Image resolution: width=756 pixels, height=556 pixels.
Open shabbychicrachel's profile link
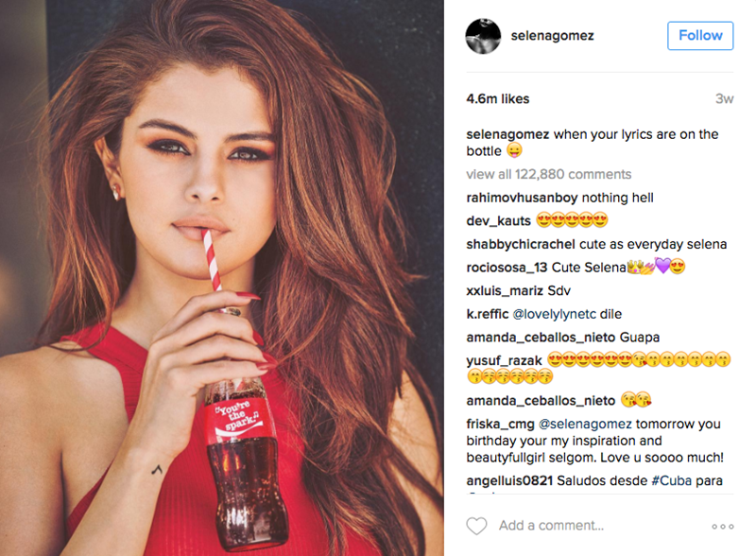(521, 244)
